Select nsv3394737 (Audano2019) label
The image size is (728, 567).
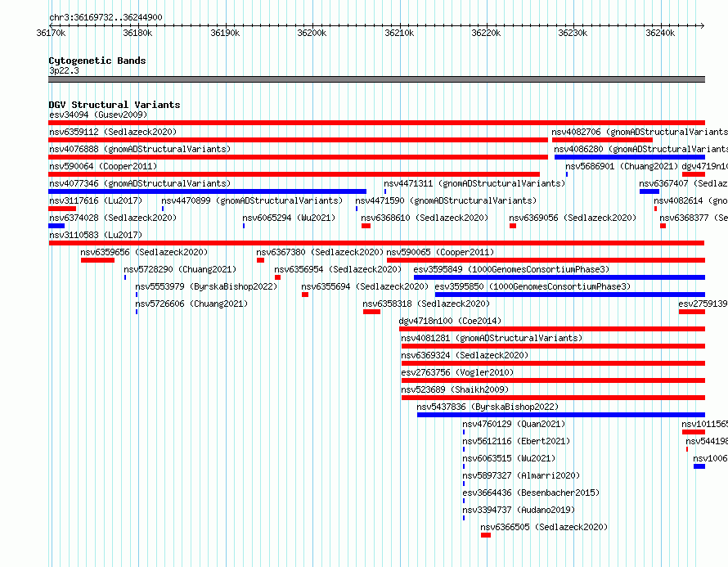click(519, 510)
